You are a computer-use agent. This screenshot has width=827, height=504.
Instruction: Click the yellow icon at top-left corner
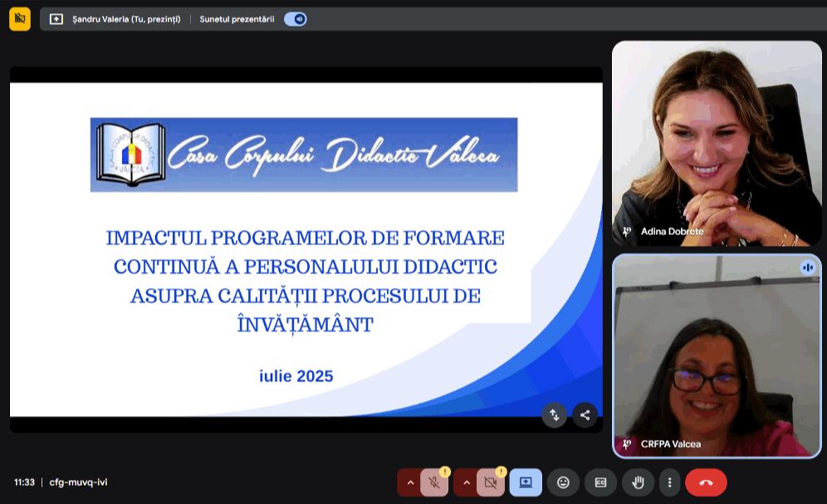(20, 18)
